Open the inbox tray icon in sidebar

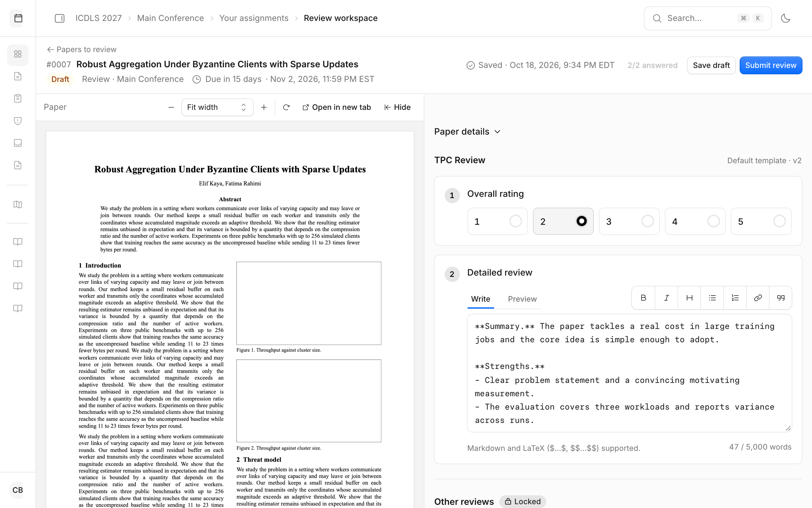18,143
